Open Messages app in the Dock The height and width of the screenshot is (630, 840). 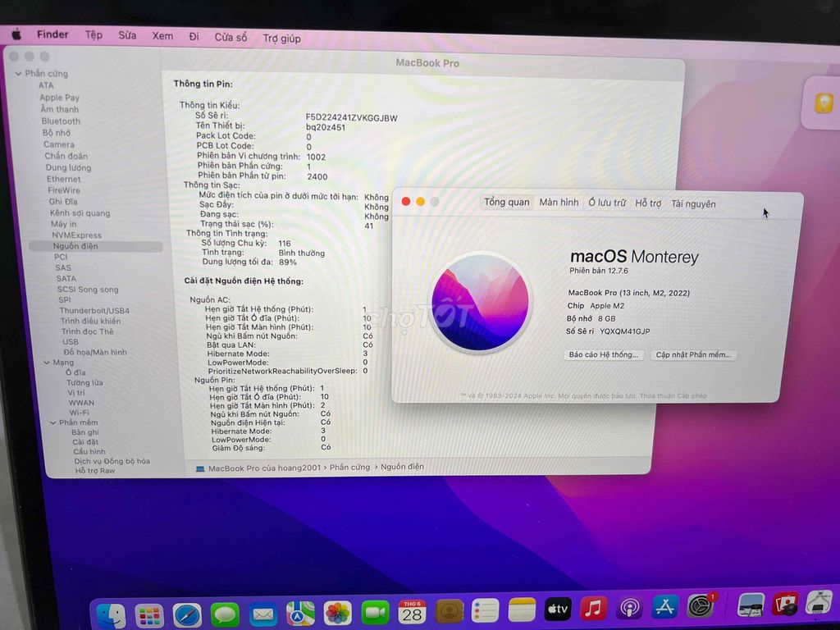(x=225, y=614)
